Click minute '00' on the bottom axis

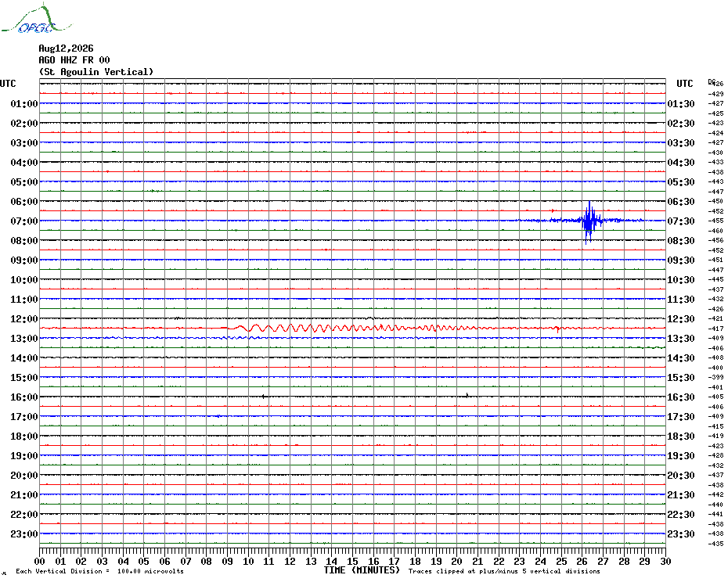coord(40,562)
